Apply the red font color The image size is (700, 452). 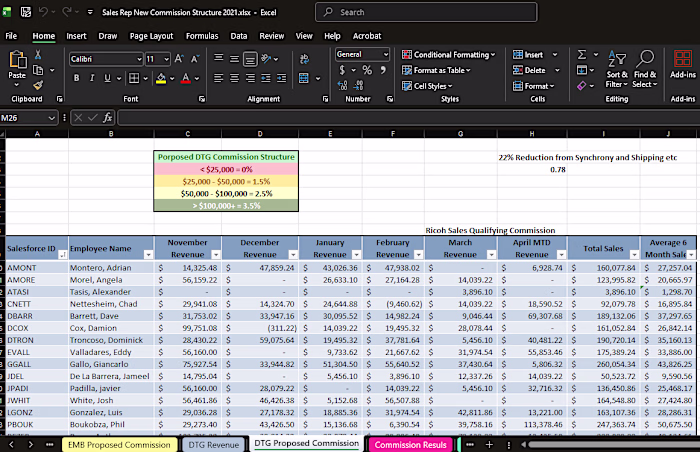(x=186, y=78)
